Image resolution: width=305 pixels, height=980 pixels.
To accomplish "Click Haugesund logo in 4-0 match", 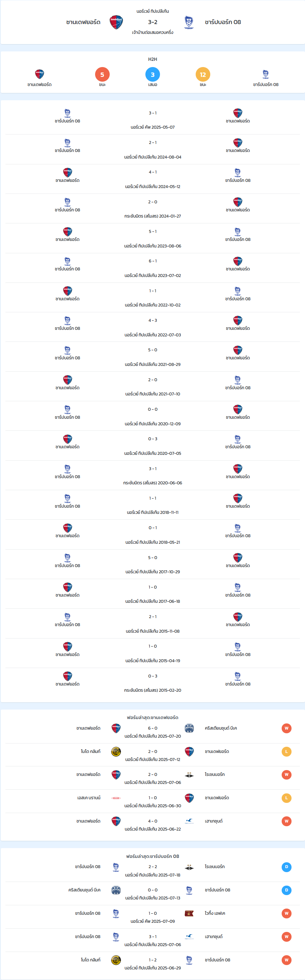I will [189, 821].
